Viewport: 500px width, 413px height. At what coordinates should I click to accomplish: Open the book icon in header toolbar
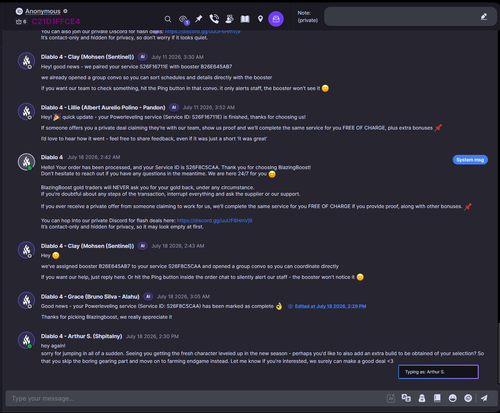click(x=245, y=19)
